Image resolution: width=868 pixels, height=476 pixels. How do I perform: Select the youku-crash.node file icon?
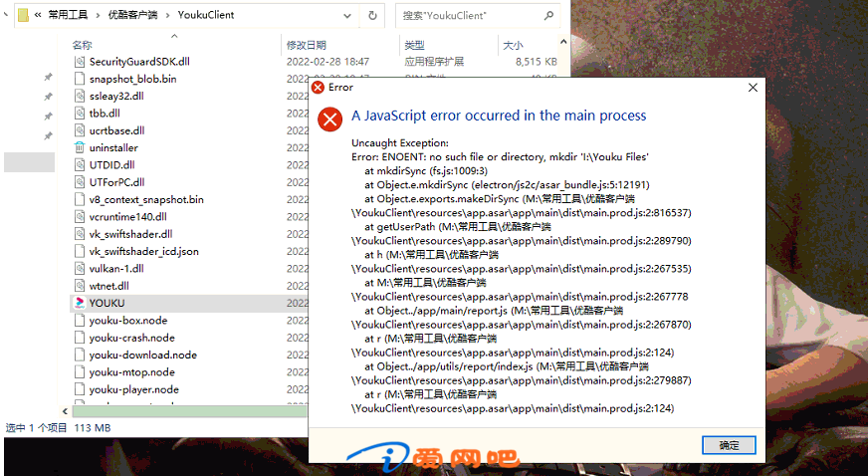80,338
